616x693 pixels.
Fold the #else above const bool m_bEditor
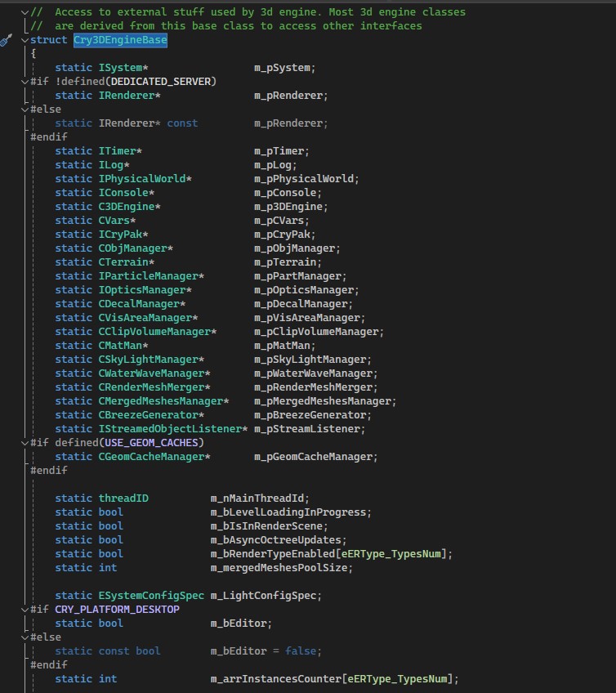24,637
